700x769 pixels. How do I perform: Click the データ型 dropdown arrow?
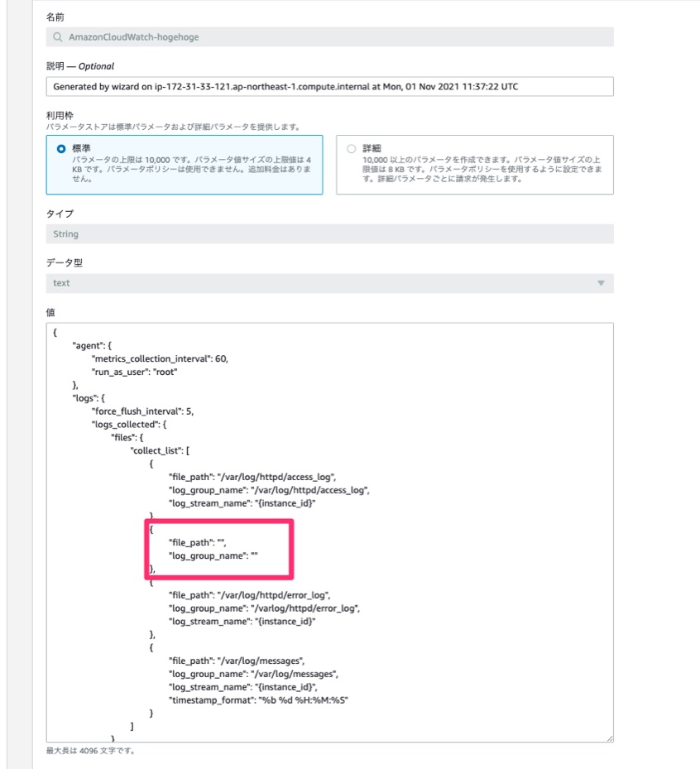601,283
